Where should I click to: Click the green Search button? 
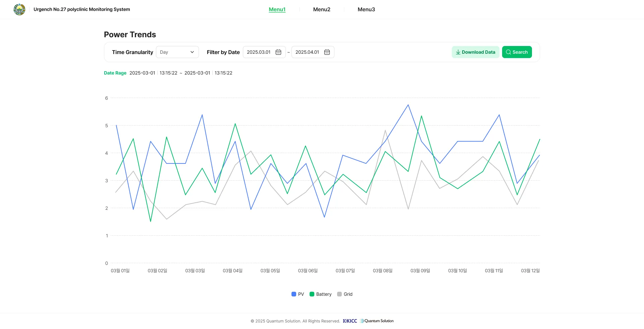[x=517, y=52]
